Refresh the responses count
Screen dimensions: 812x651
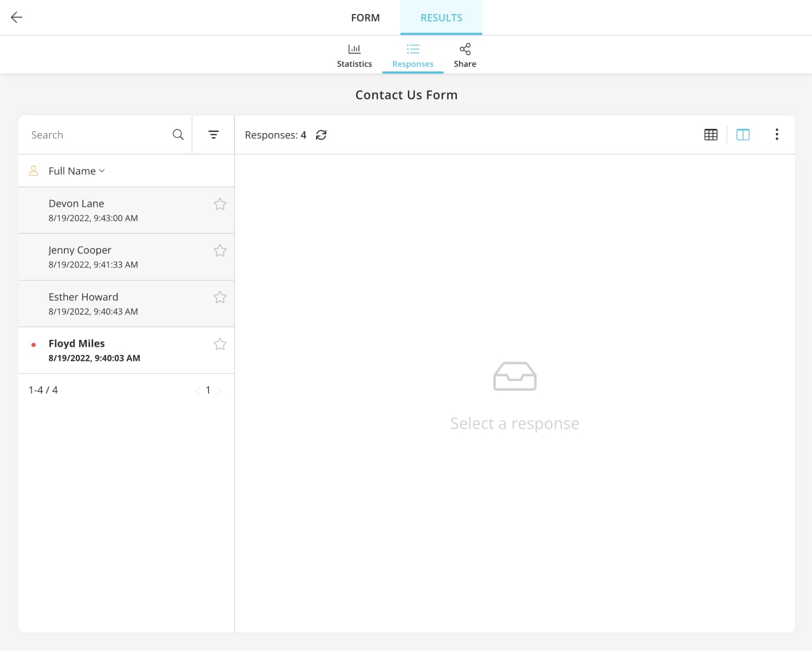click(x=322, y=135)
